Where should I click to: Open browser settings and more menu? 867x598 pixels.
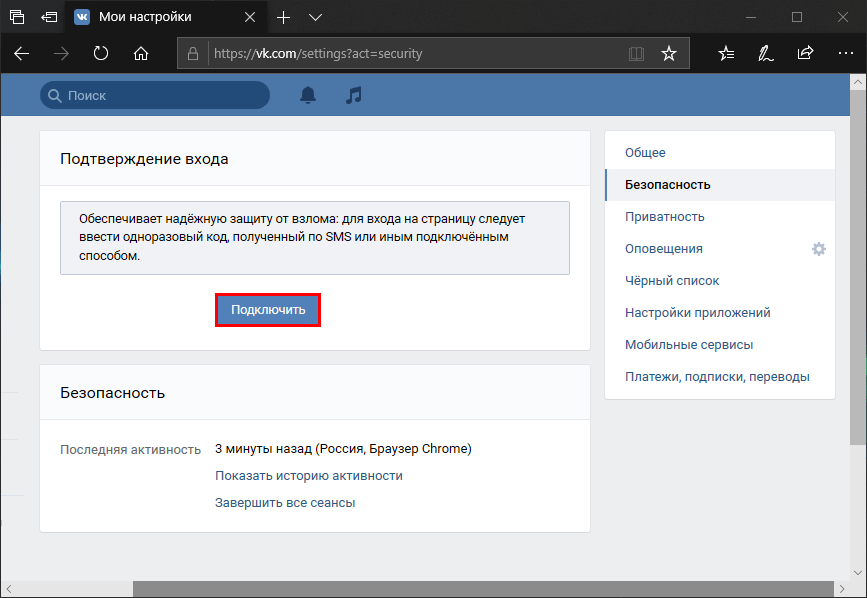(x=845, y=54)
